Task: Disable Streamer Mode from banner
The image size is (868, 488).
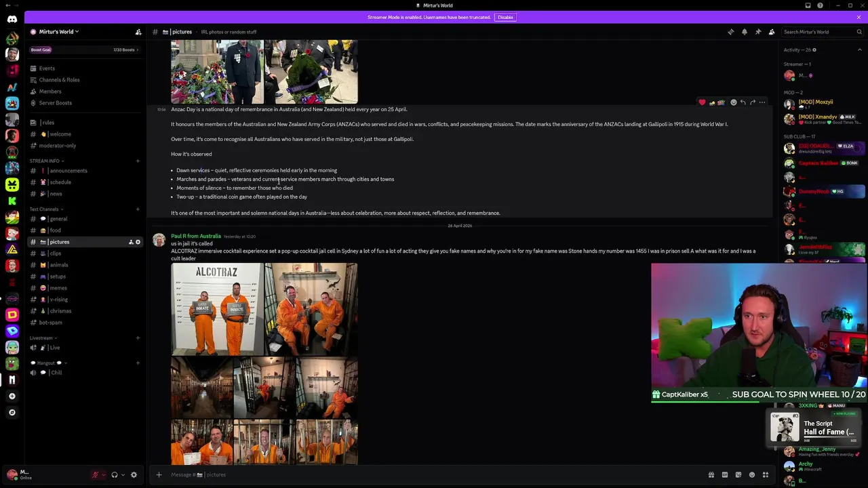Action: 505,17
